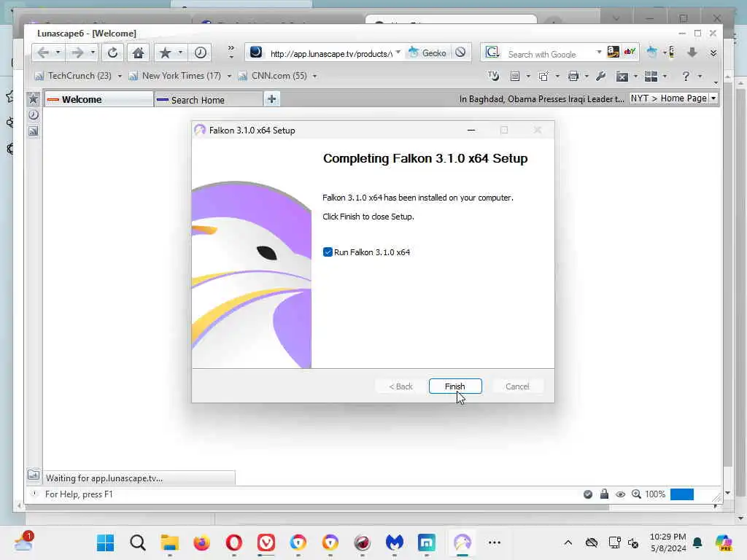Open the history clock in the navigation toolbar
The height and width of the screenshot is (560, 747).
(x=200, y=52)
